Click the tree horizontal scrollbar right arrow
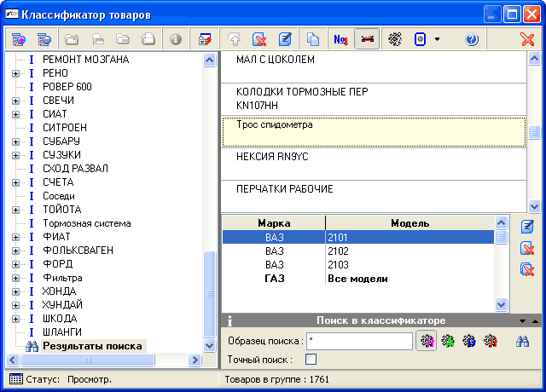The height and width of the screenshot is (392, 546). (194, 360)
